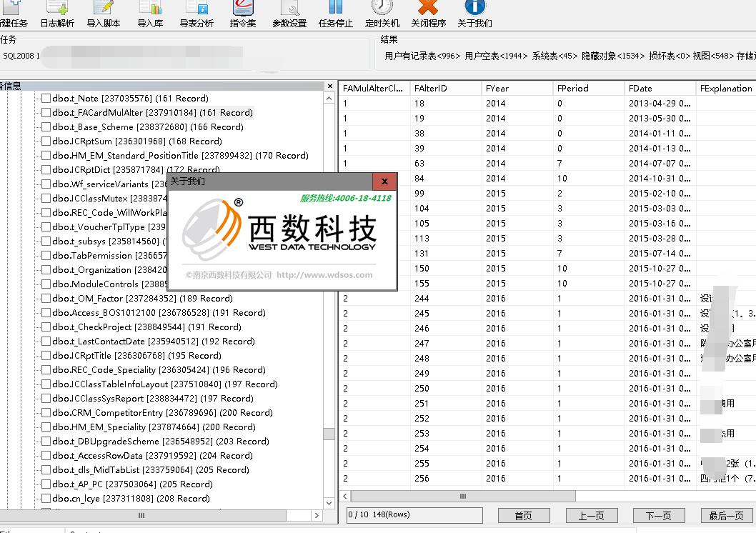Check the dbo.HM_EM_Standard_PositionTitle checkbox

(46, 156)
